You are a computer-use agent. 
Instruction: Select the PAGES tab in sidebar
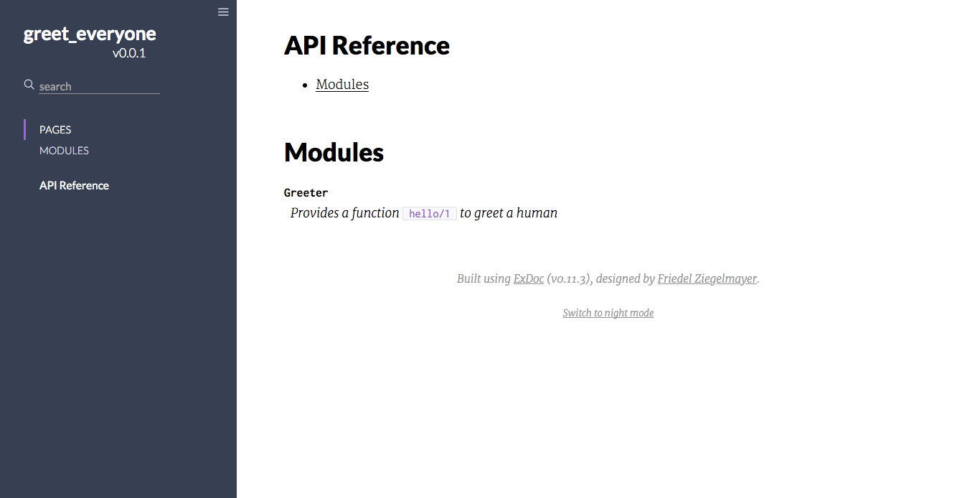55,130
